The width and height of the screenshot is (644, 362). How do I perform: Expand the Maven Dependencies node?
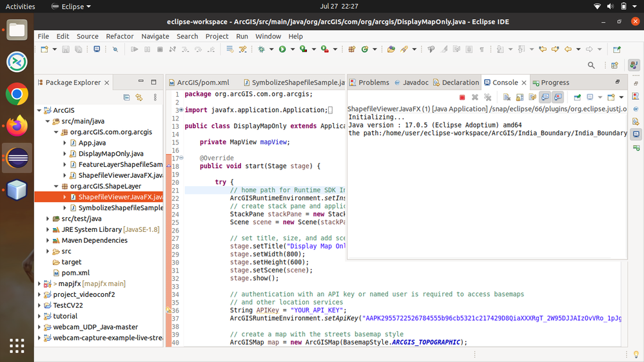pyautogui.click(x=48, y=240)
